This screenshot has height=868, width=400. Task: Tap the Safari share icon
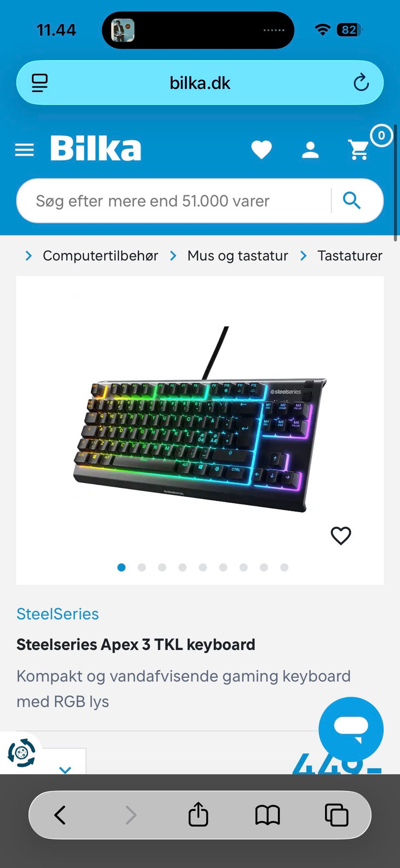coord(198,814)
